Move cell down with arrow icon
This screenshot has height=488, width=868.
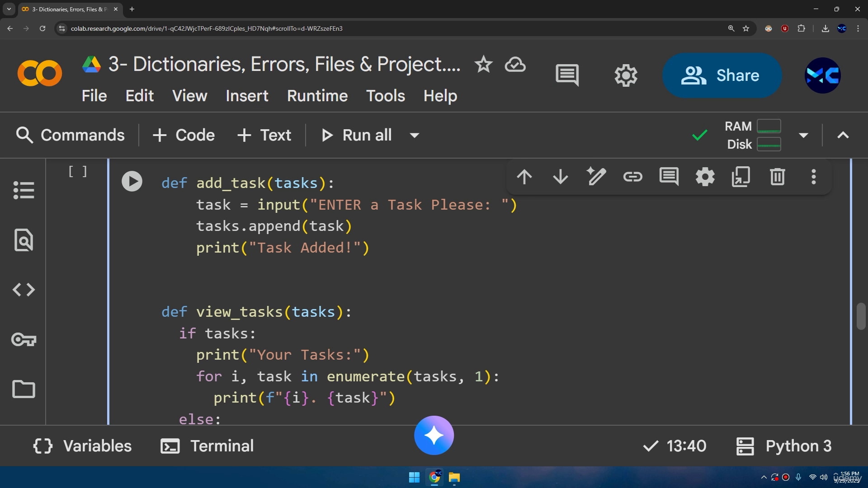coord(561,177)
